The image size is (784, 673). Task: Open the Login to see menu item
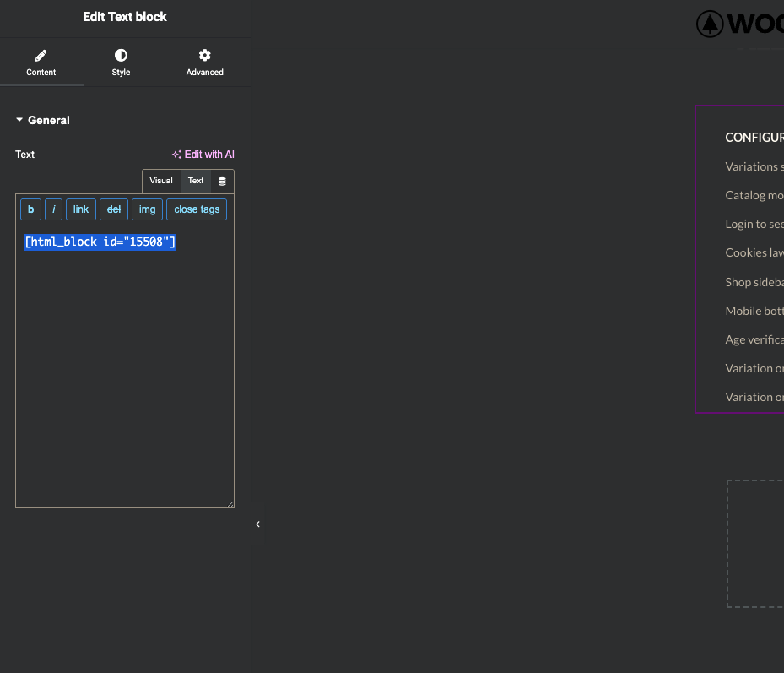coord(754,224)
